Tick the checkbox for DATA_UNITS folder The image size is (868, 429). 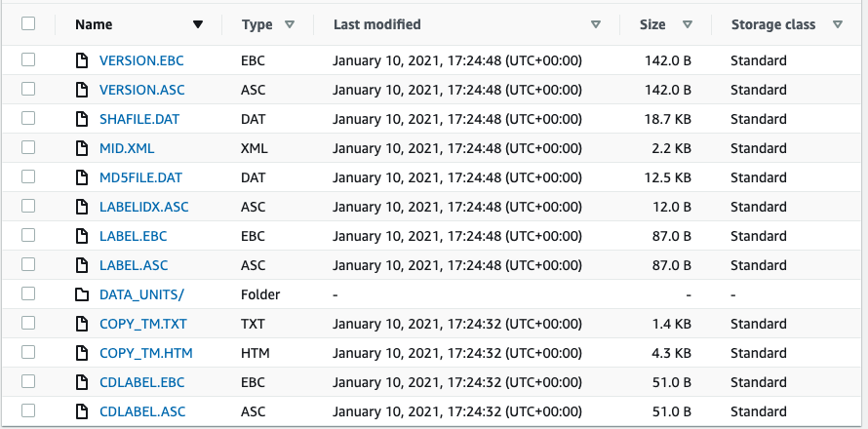[28, 293]
